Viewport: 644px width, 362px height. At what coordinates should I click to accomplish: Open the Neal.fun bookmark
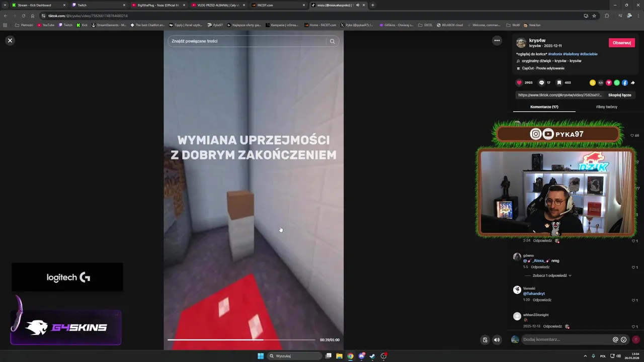point(532,25)
